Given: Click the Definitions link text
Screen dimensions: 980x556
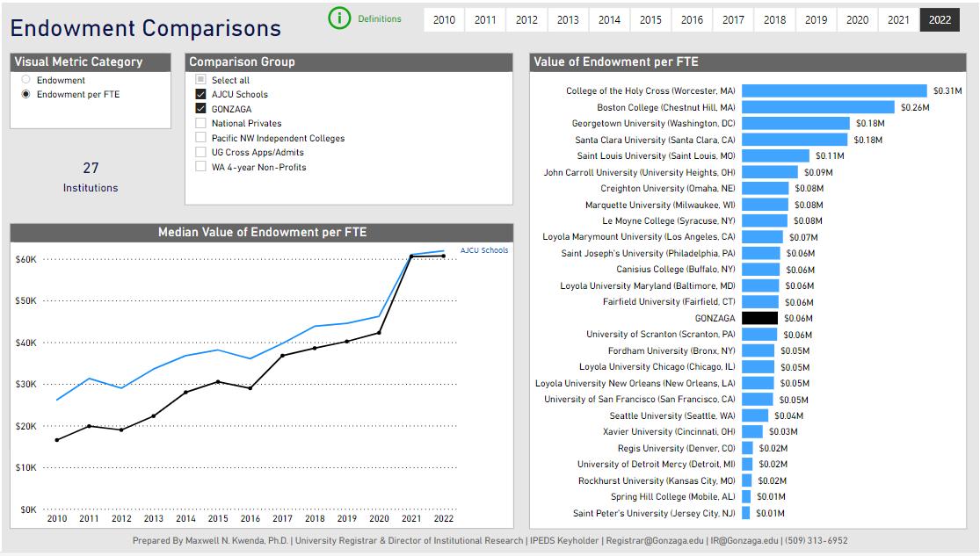Looking at the screenshot, I should coord(380,18).
